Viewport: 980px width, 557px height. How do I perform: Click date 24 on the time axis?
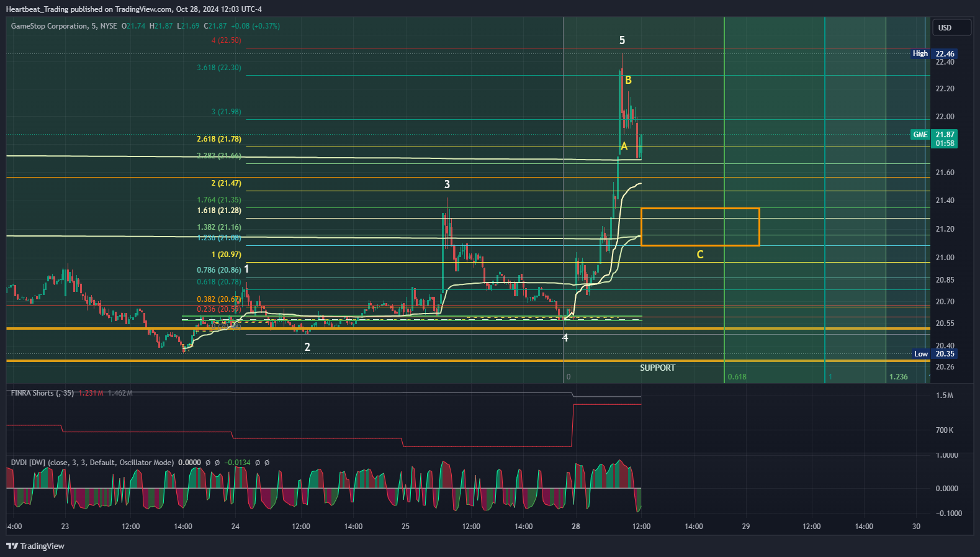235,527
